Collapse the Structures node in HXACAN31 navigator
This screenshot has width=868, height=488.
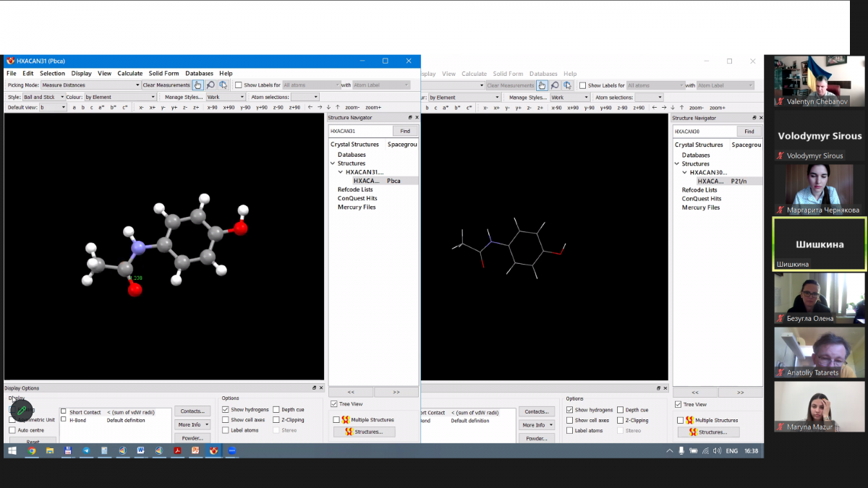click(332, 163)
